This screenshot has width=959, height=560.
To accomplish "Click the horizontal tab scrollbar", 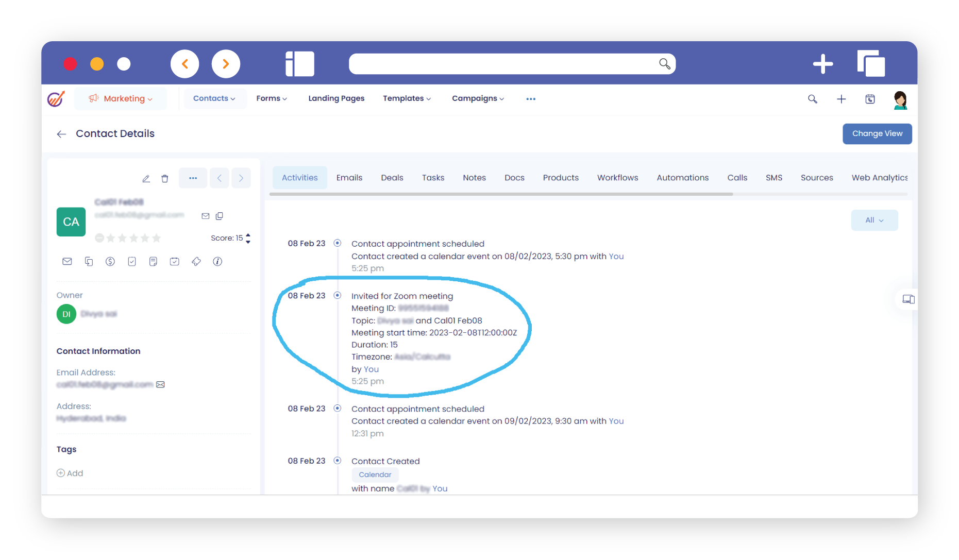I will pyautogui.click(x=501, y=194).
